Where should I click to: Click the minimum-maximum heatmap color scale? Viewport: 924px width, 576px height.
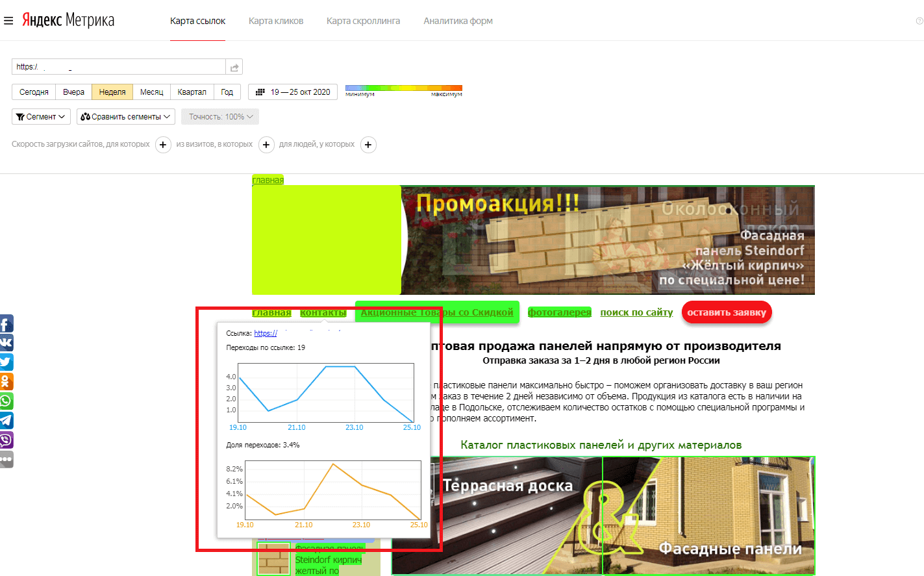tap(403, 87)
